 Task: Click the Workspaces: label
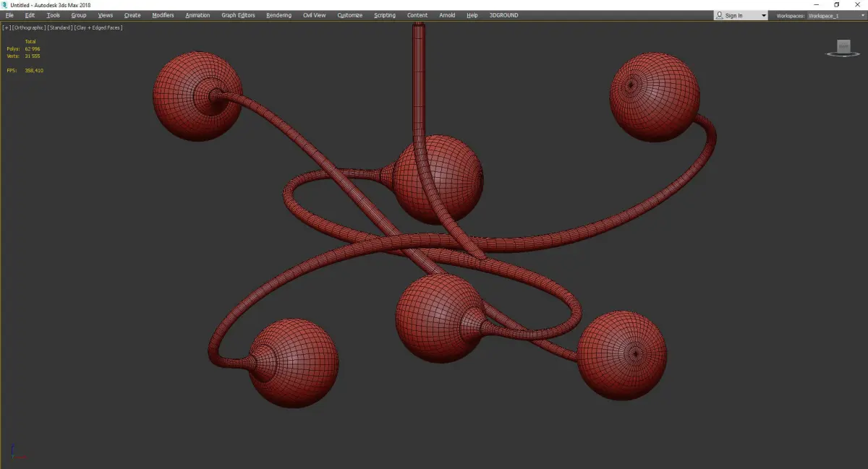coord(791,15)
